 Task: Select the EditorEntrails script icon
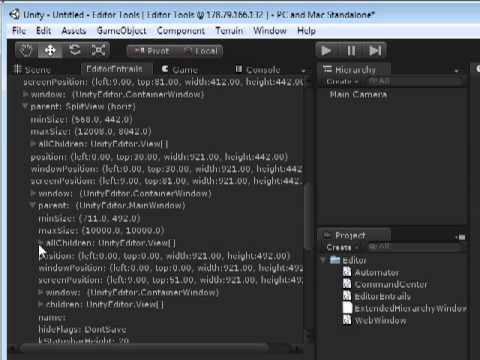pyautogui.click(x=347, y=296)
